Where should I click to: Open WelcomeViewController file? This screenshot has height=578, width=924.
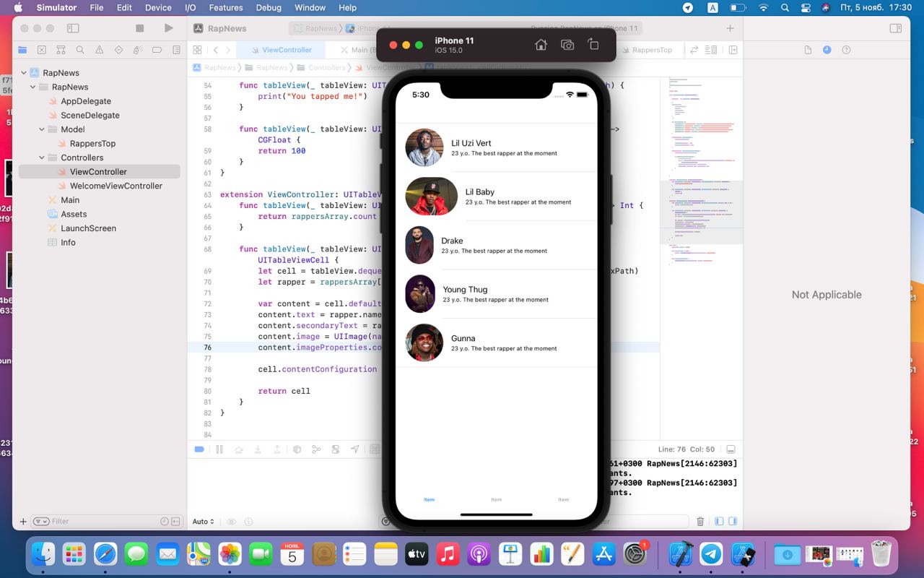coord(115,186)
